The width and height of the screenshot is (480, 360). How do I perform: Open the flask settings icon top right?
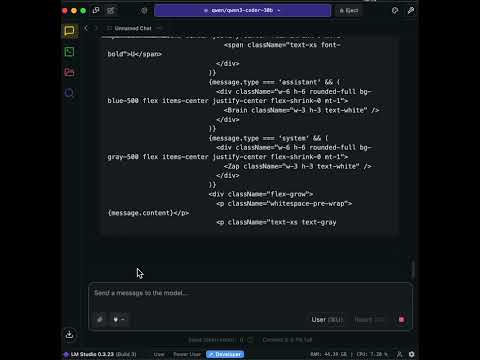[x=411, y=11]
